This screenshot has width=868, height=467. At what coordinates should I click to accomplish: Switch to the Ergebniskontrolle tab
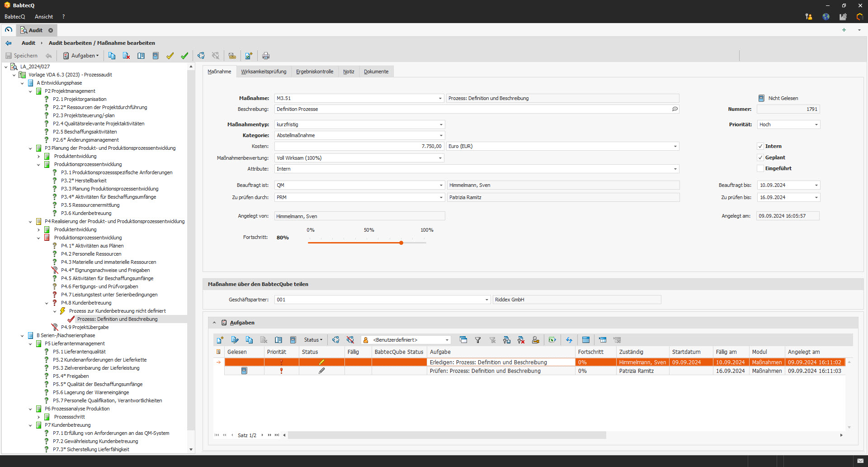click(x=315, y=71)
